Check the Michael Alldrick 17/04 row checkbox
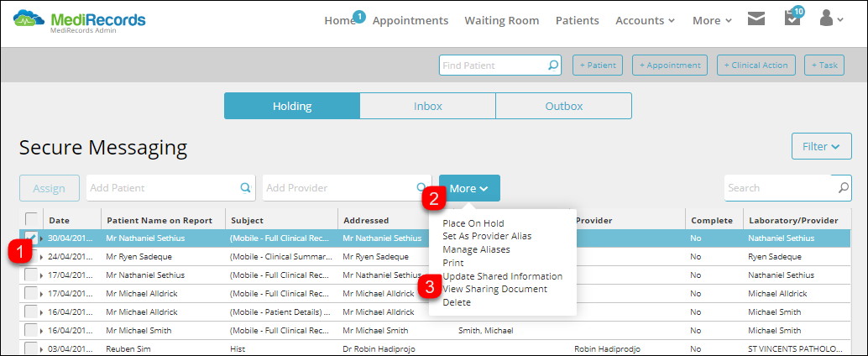Viewport: 868px width, 356px height. [x=31, y=293]
